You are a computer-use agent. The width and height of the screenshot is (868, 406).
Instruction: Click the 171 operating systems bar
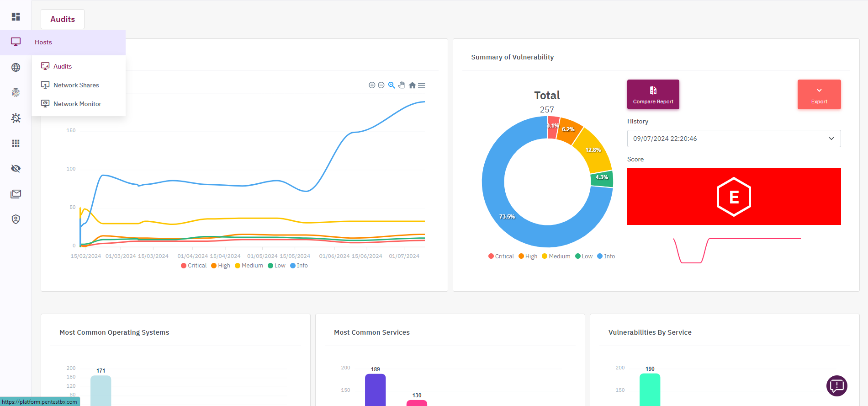(x=101, y=390)
